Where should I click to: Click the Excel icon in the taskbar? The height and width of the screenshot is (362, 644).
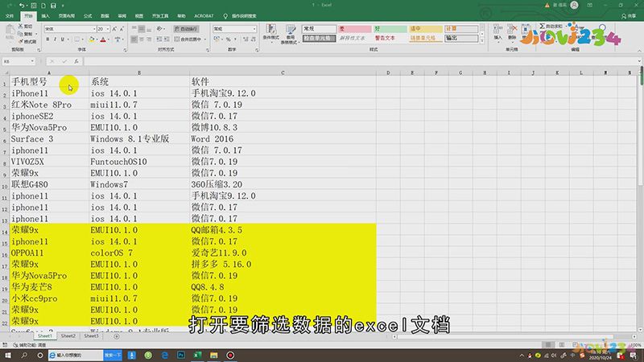197,355
